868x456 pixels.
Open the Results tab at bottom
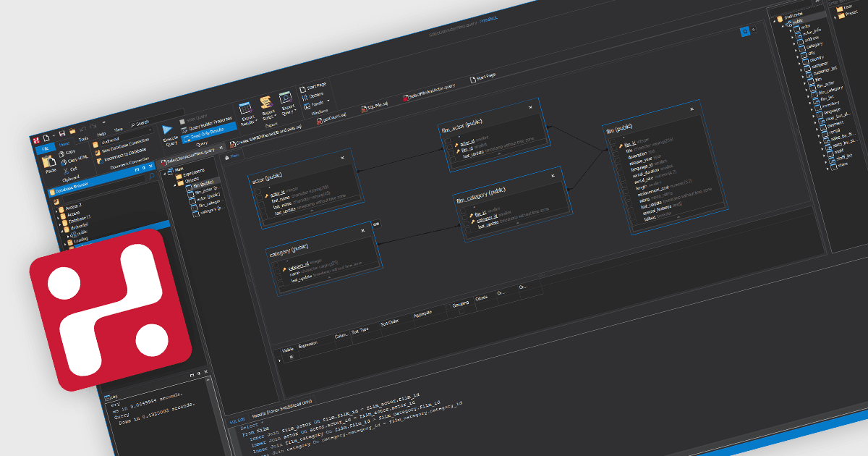pos(281,409)
